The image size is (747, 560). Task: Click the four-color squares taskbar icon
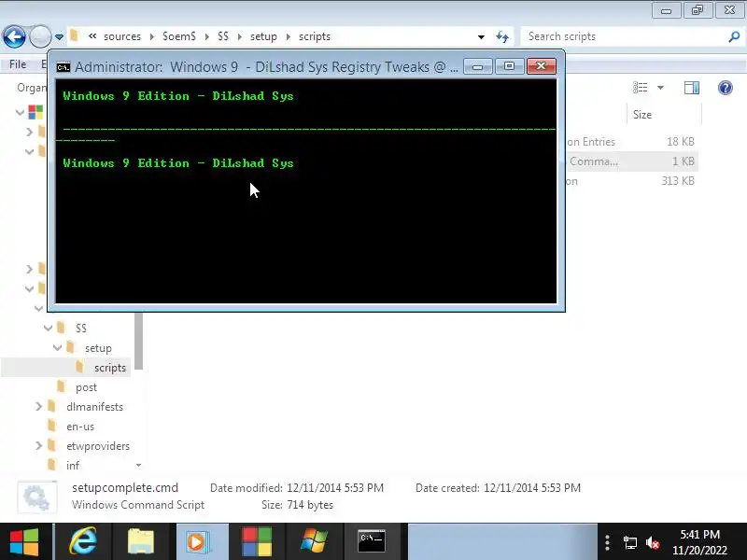pyautogui.click(x=257, y=541)
